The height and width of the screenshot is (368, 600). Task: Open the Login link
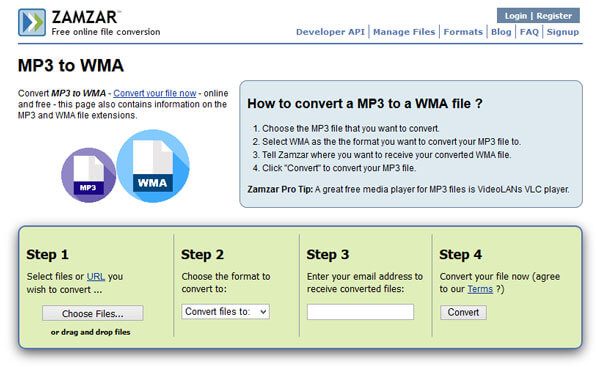tap(515, 16)
